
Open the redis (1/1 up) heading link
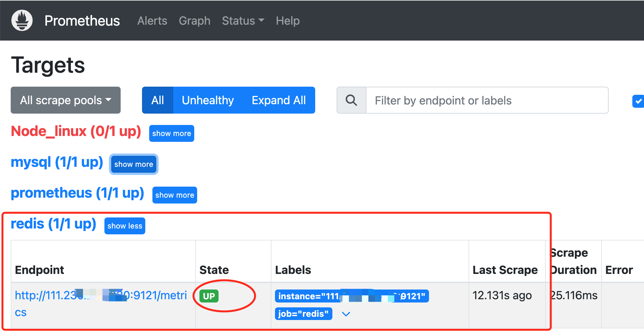point(54,224)
